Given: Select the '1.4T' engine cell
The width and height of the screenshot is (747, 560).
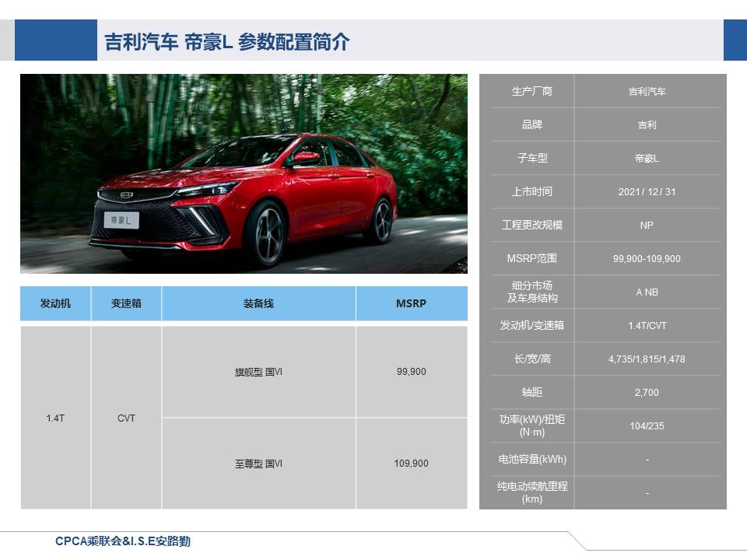Looking at the screenshot, I should click(x=55, y=418).
